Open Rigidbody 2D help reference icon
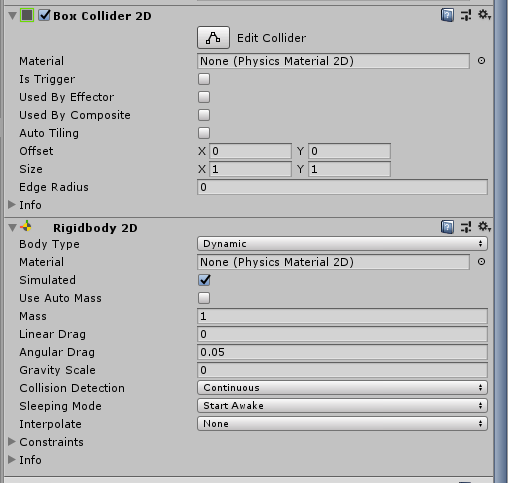 click(x=447, y=227)
